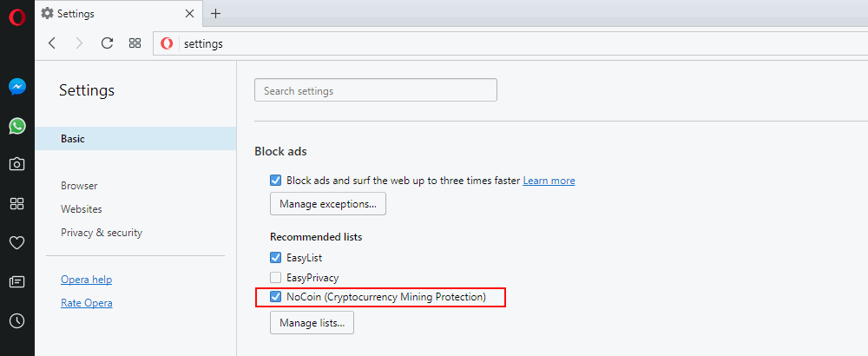
Task: Open the Learn more link
Action: click(549, 181)
